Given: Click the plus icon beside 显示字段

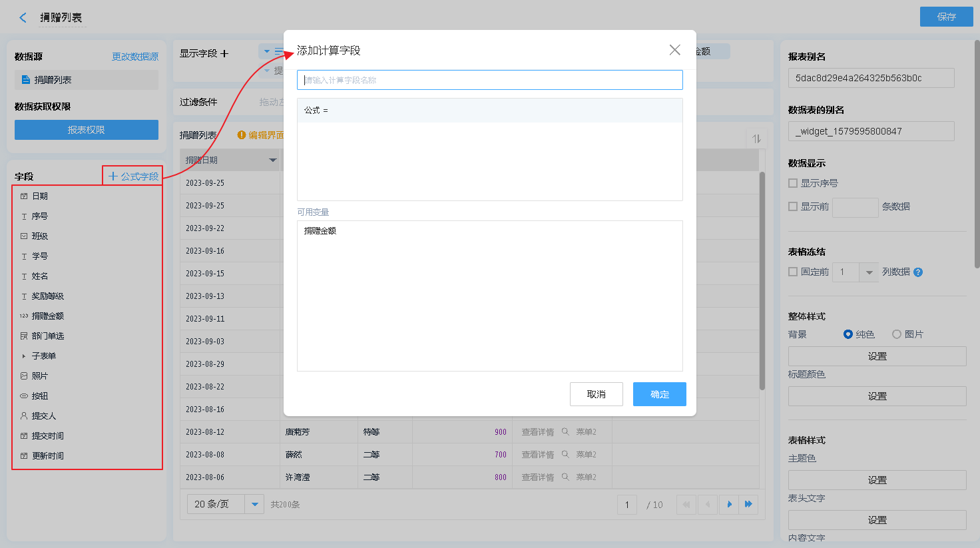Looking at the screenshot, I should (x=224, y=53).
